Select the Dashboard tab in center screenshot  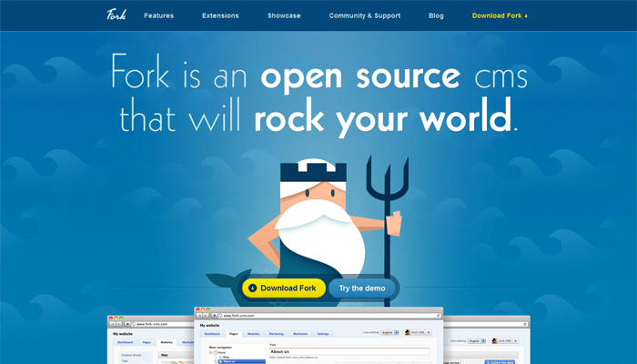[x=212, y=334]
